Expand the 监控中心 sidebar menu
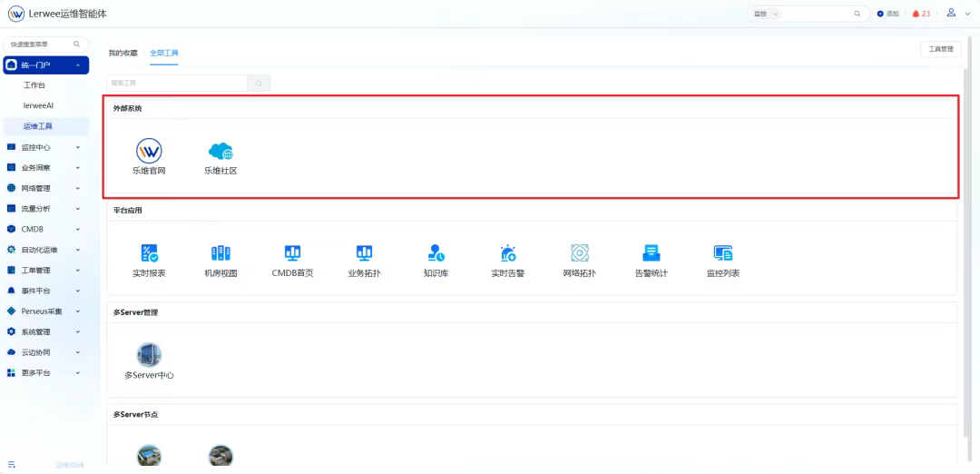The width and height of the screenshot is (980, 474). tap(45, 147)
